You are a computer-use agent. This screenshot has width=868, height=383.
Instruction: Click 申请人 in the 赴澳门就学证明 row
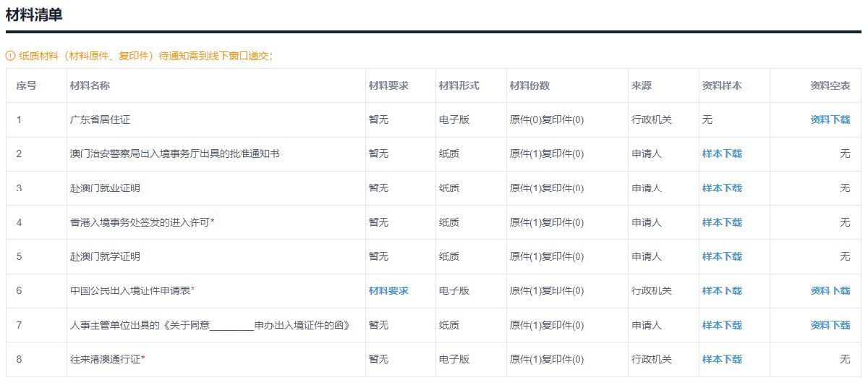pyautogui.click(x=647, y=256)
